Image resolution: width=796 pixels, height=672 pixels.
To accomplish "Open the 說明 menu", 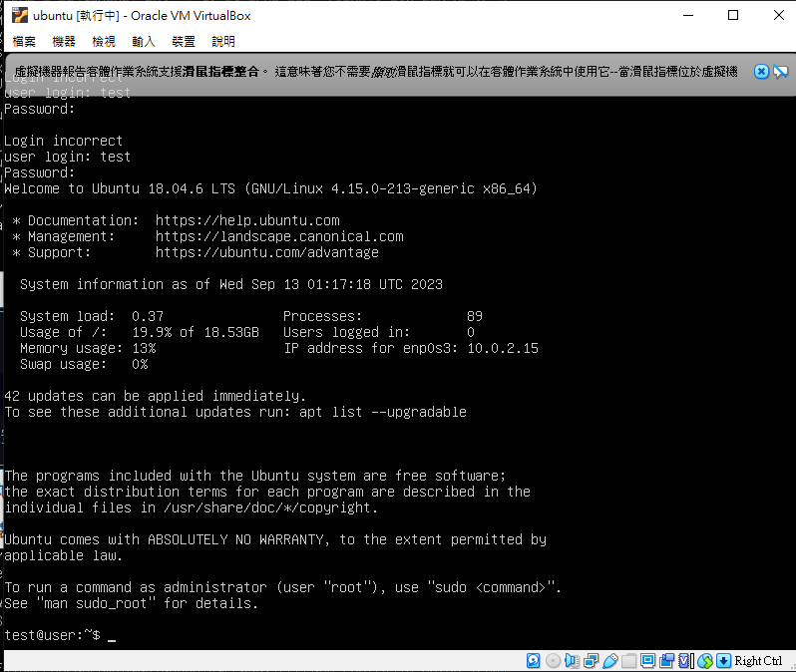I will coord(223,42).
